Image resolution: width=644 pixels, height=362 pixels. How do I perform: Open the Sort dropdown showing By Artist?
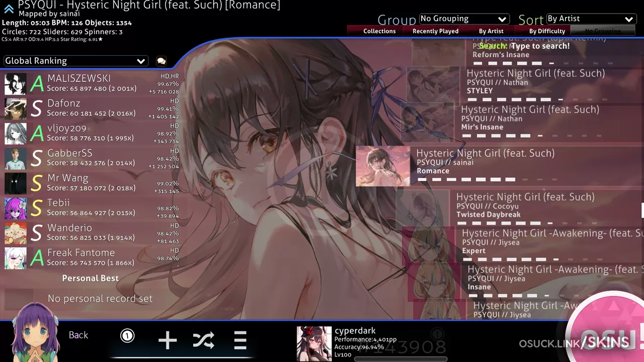(x=590, y=19)
